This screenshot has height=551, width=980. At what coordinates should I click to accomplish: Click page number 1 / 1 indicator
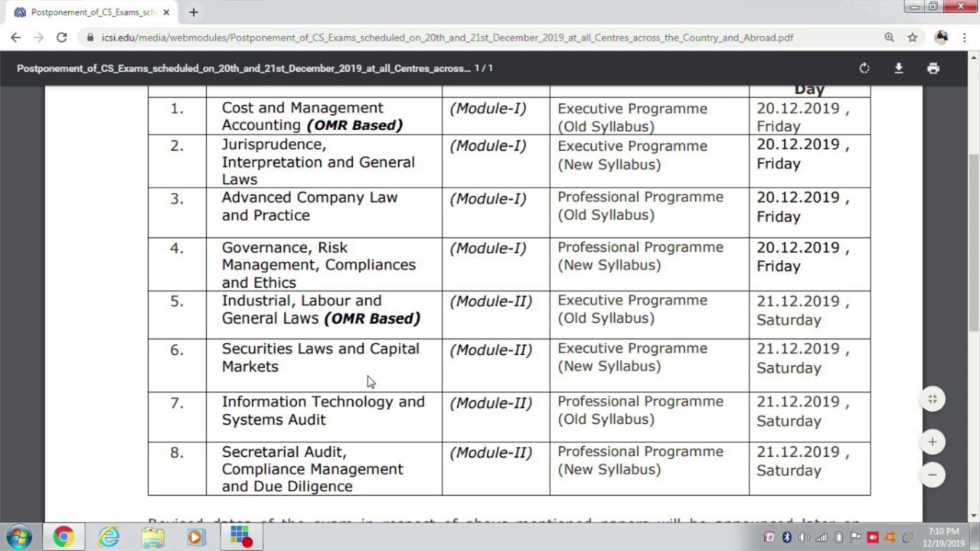[483, 68]
